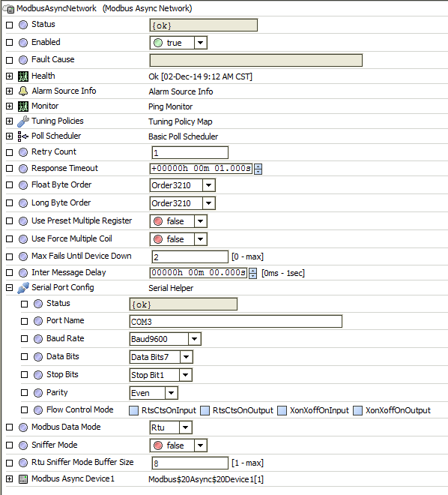Open the Enabled true dropdown
This screenshot has width=448, height=495.
click(201, 43)
